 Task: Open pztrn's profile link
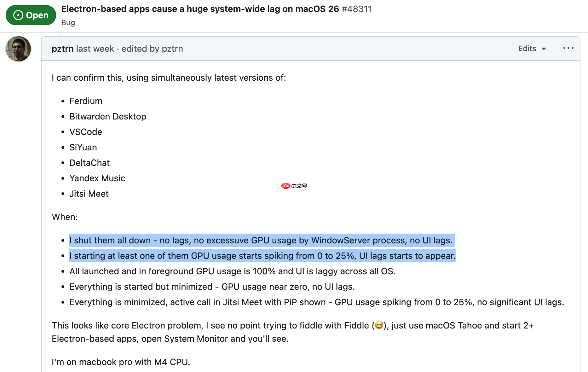click(63, 49)
